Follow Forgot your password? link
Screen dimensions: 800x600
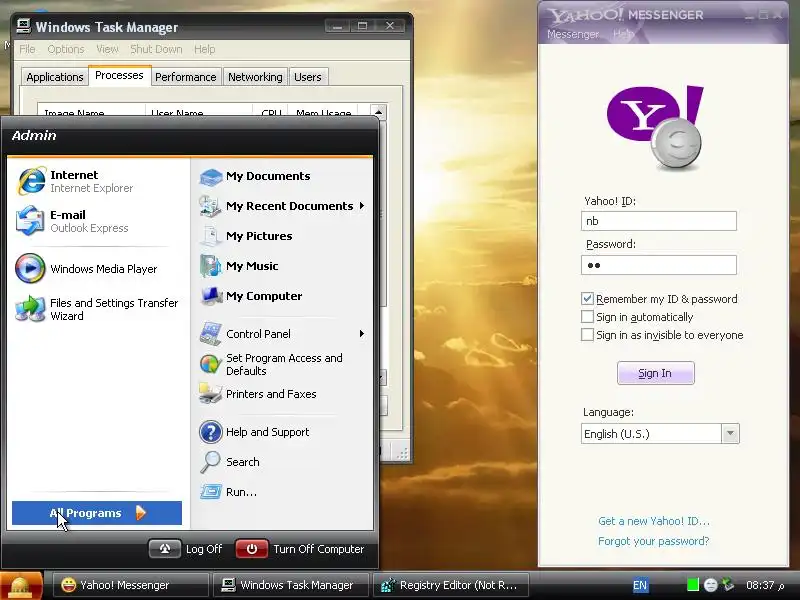[x=654, y=541]
